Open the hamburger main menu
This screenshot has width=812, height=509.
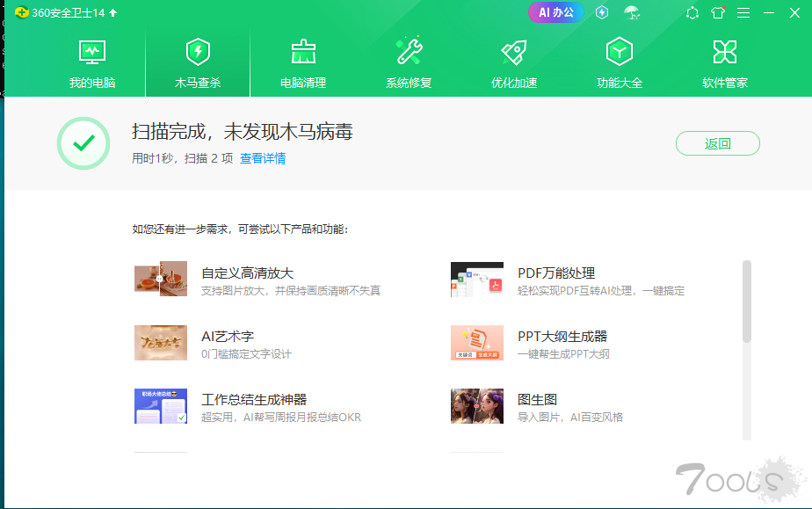pyautogui.click(x=743, y=12)
